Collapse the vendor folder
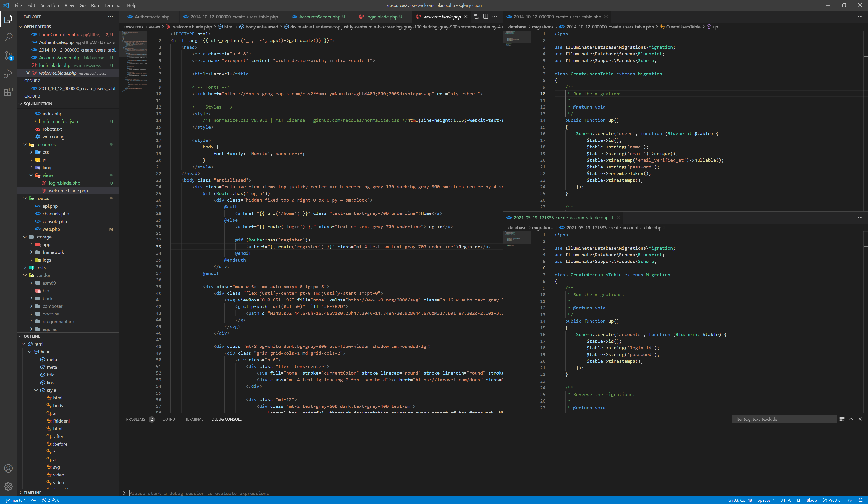 [x=25, y=275]
